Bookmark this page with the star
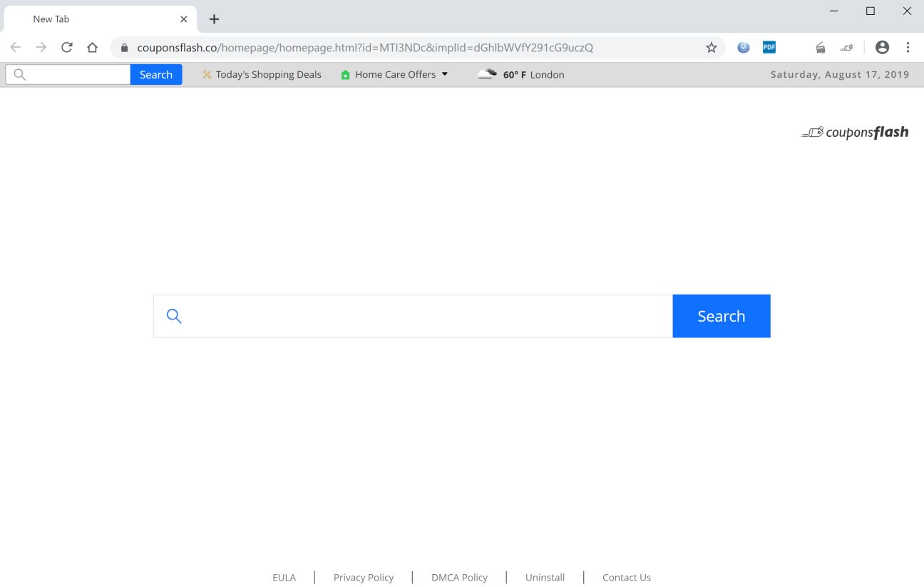The image size is (924, 587). 711,48
